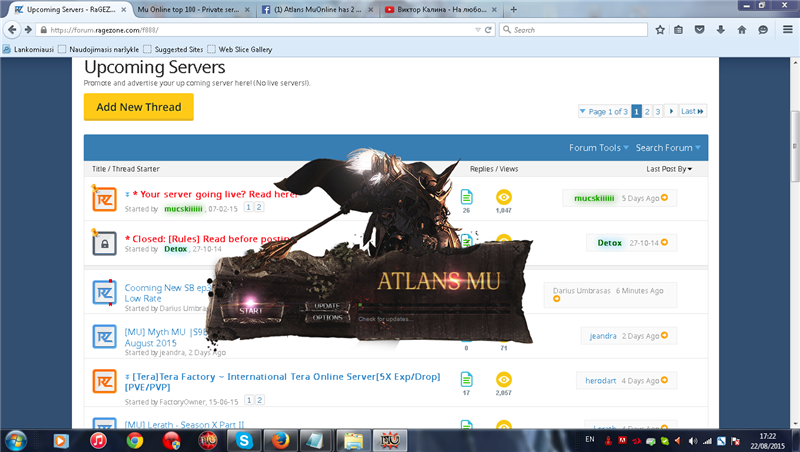Viewport: 800px width, 452px height.
Task: Click the Add New Thread button
Action: pos(139,107)
